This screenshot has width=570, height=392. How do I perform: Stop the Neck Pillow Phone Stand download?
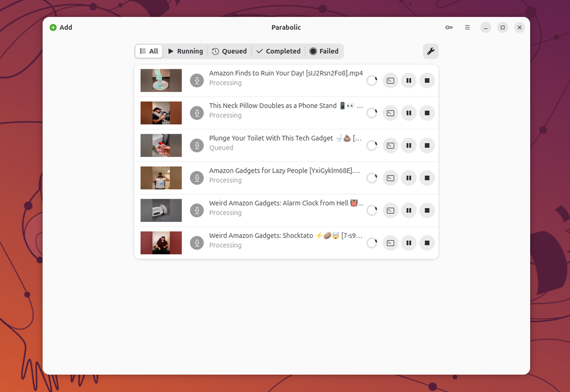[427, 113]
